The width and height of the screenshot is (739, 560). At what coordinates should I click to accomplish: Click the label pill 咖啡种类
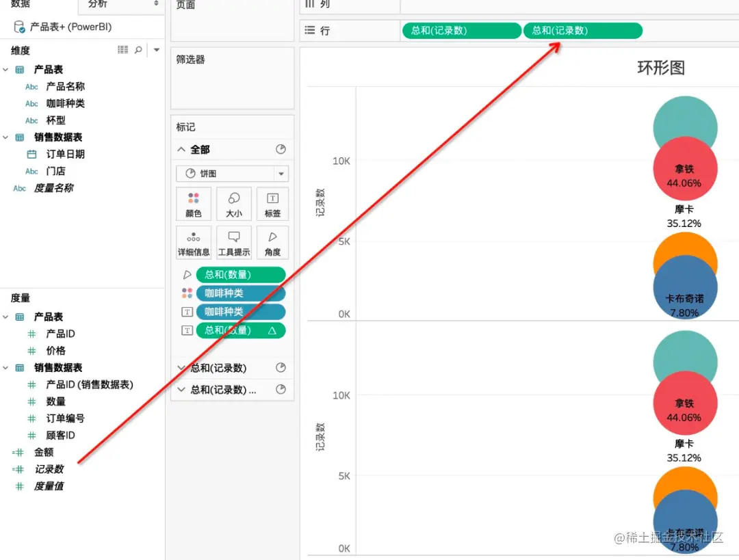241,312
